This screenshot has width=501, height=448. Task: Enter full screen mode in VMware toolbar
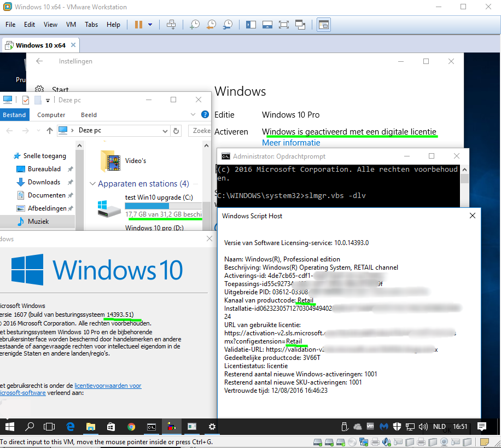pos(283,25)
